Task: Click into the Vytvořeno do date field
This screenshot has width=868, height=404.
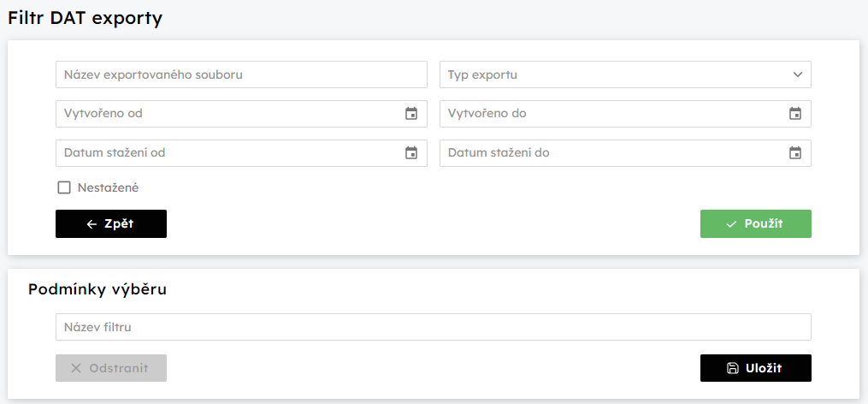Action: click(625, 114)
